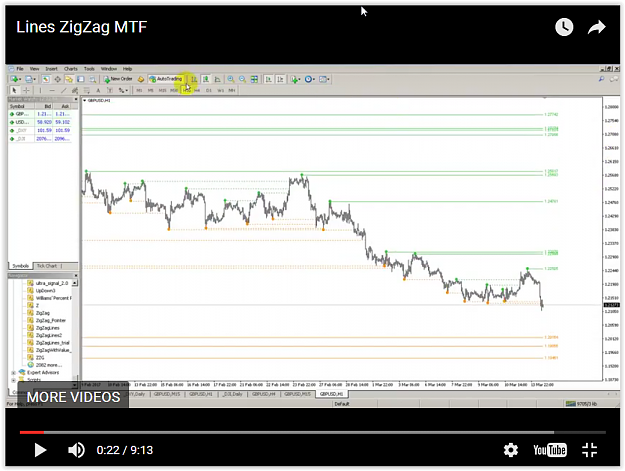Screen dimensions: 625x471
Task: Select the trendline drawing tool
Action: pyautogui.click(x=63, y=90)
